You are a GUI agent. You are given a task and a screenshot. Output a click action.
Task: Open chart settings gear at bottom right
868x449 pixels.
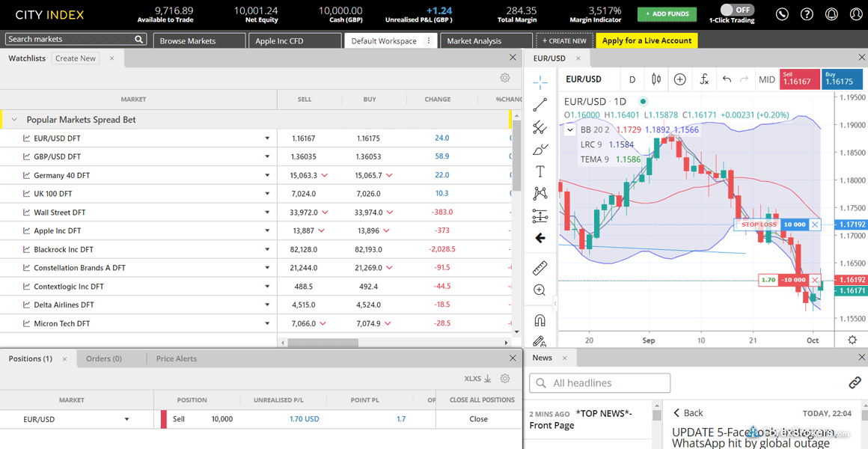click(x=852, y=340)
